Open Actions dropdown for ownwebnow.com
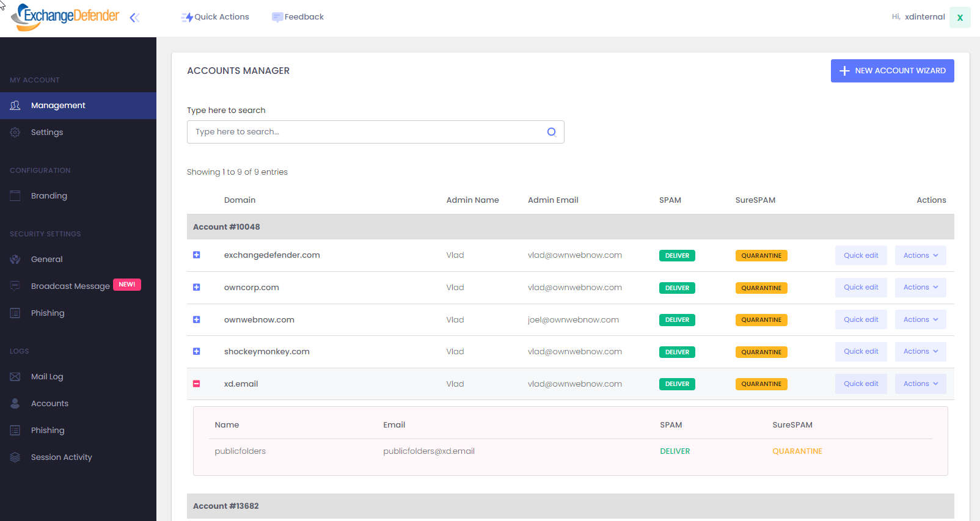 [x=920, y=320]
